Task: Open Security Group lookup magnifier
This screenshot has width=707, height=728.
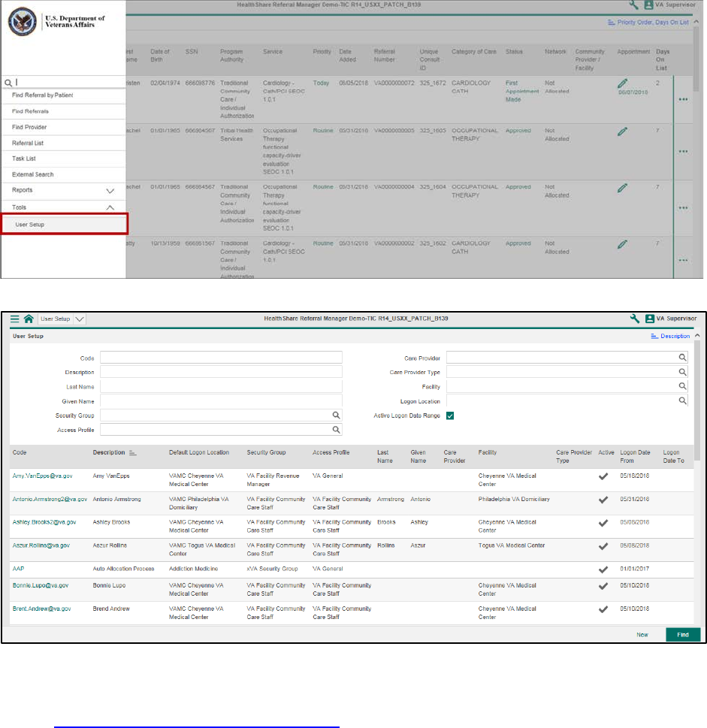Action: point(336,415)
